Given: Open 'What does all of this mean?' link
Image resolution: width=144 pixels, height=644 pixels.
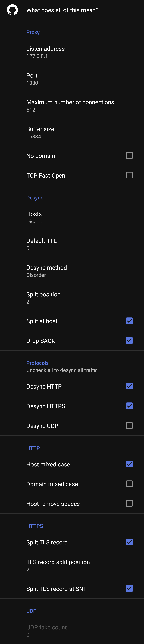Looking at the screenshot, I should click(62, 10).
